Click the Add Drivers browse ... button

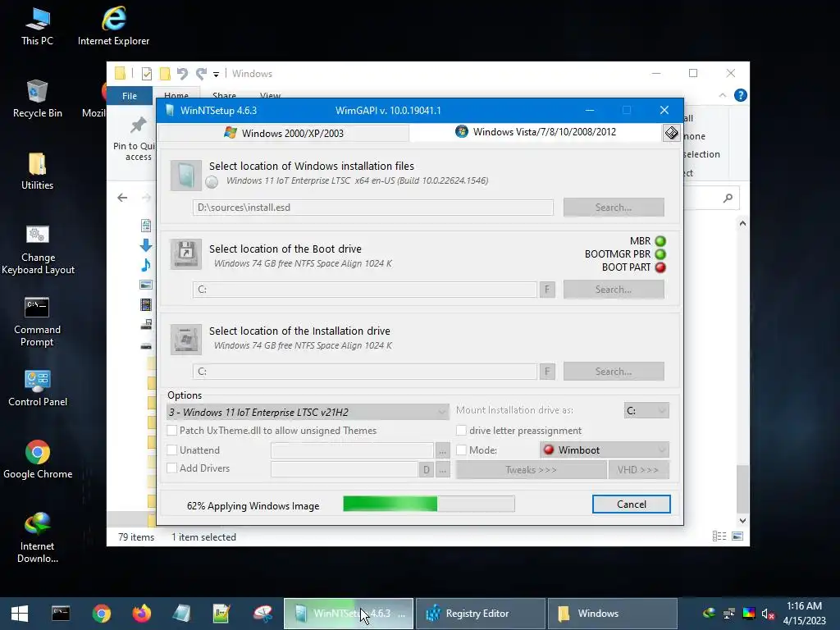442,470
